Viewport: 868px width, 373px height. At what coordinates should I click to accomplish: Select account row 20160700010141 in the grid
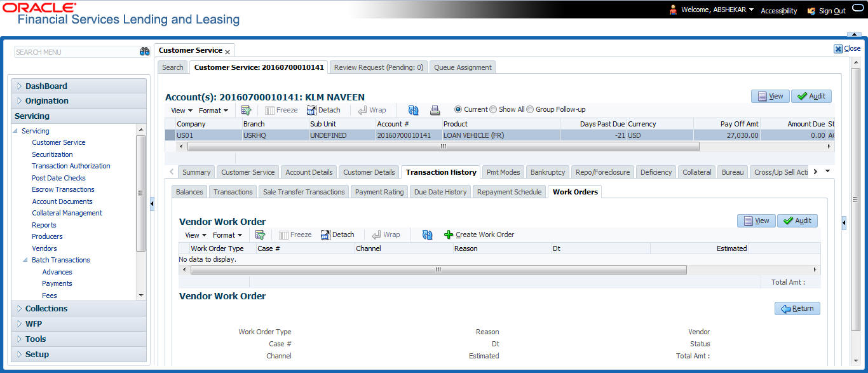[x=498, y=135]
